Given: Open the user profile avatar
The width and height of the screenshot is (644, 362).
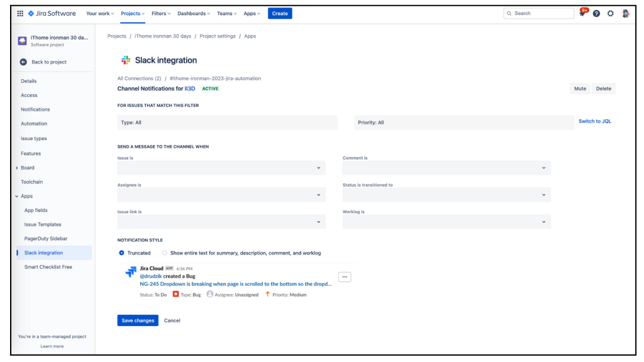Looking at the screenshot, I should point(626,14).
